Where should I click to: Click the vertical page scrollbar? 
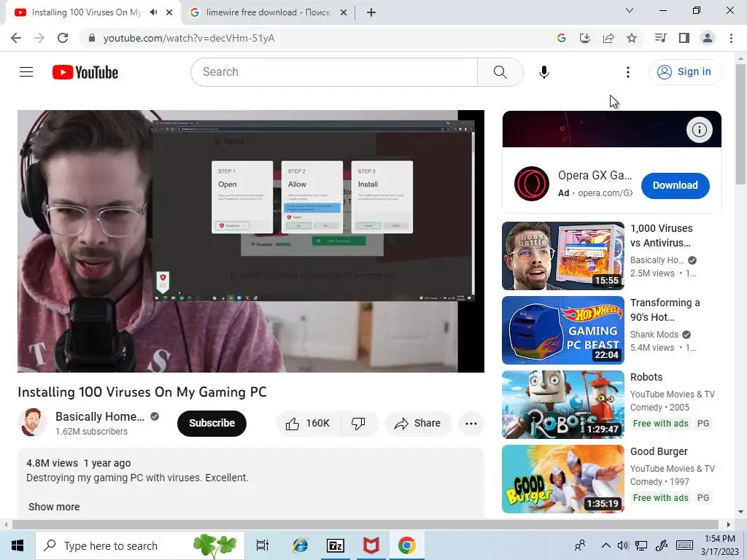click(x=740, y=125)
